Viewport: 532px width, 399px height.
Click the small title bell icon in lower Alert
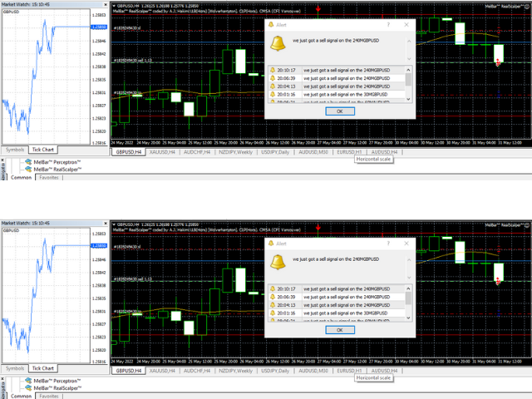[271, 244]
